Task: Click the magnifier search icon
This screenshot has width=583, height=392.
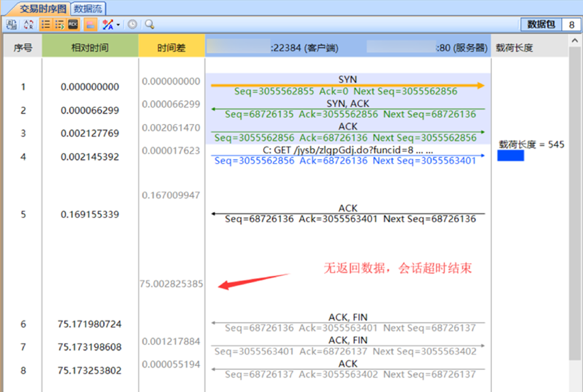Action: click(x=149, y=24)
